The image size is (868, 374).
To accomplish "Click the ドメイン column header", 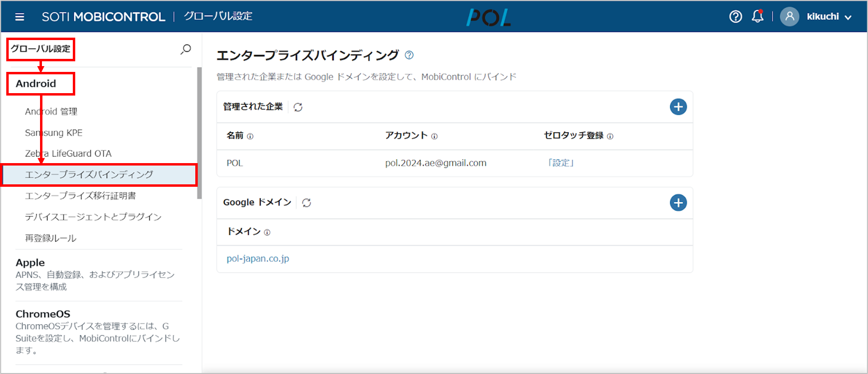I will coord(244,232).
